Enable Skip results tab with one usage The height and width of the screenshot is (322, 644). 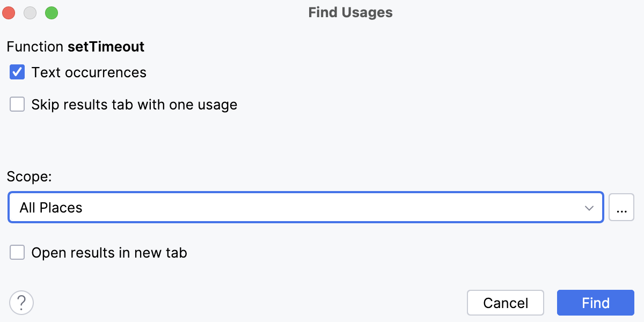[x=17, y=104]
